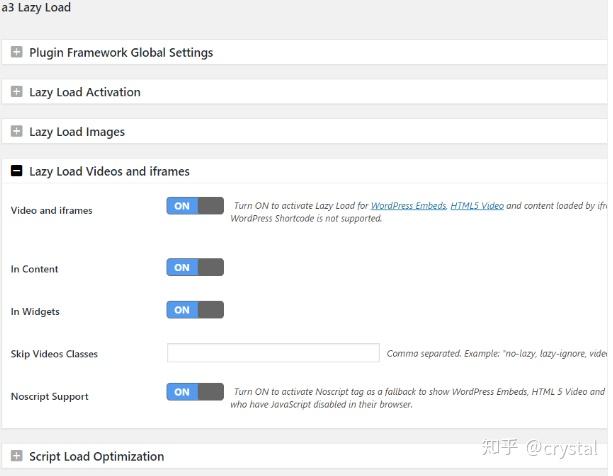This screenshot has width=613, height=476.
Task: Click plus icon beside Lazy Load Activation
Action: coord(16,92)
